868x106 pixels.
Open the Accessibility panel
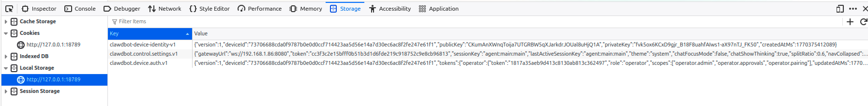(390, 9)
